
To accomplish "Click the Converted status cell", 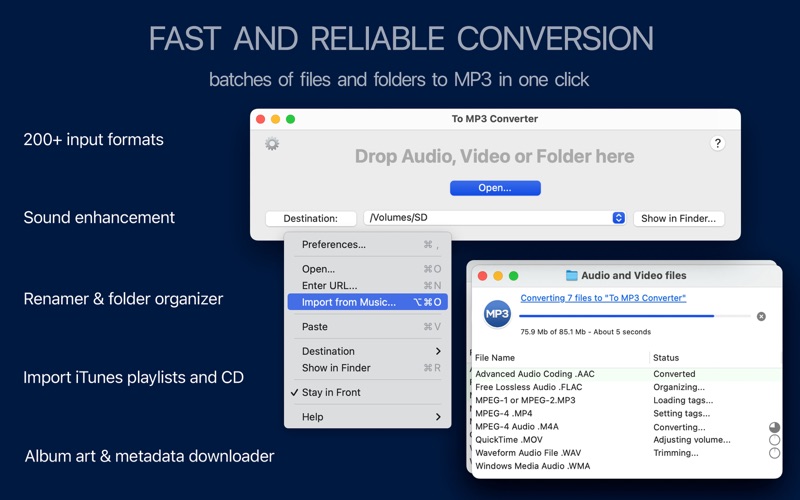I will (x=674, y=374).
